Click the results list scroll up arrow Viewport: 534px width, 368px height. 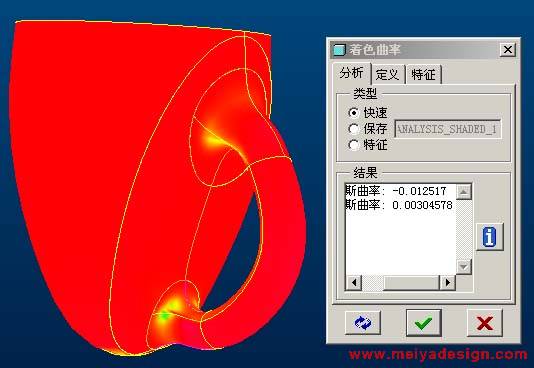click(x=464, y=192)
